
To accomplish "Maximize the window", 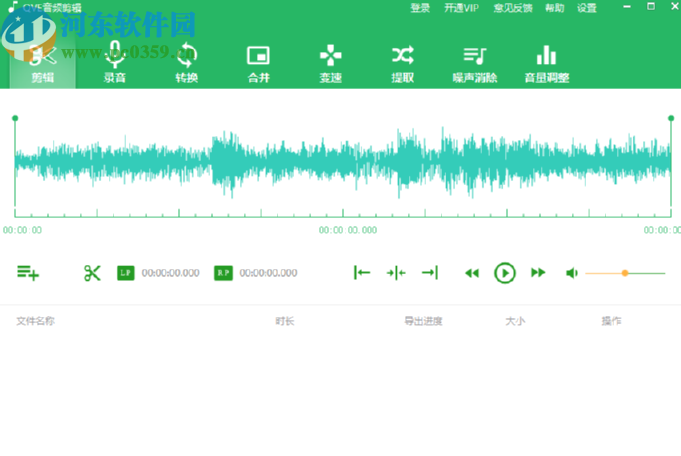I will [x=651, y=7].
